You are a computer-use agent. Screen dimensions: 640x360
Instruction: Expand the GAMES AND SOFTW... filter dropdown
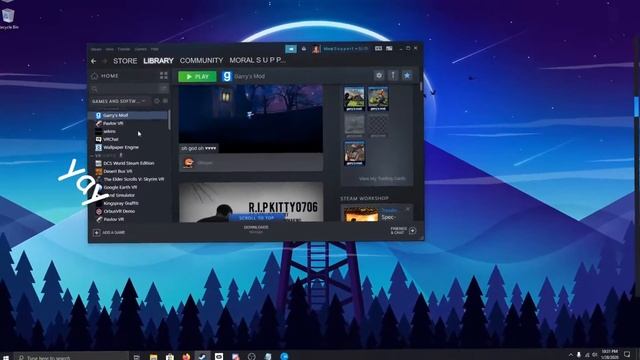pos(119,101)
